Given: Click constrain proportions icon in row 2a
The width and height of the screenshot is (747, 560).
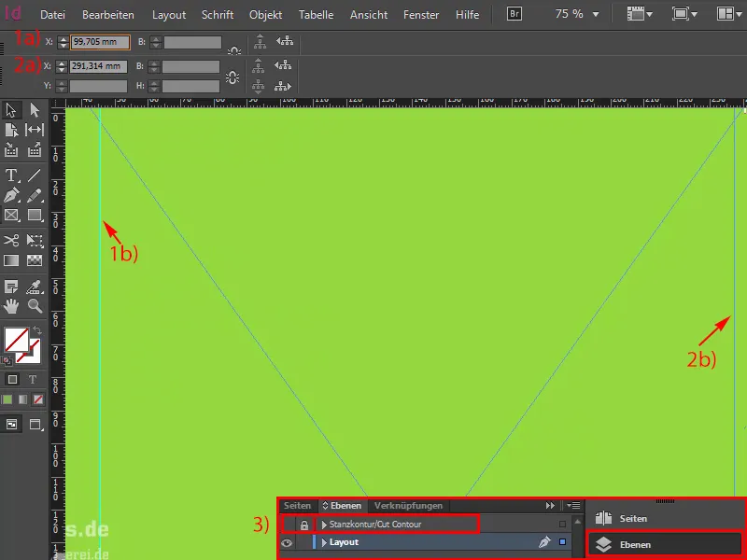Looking at the screenshot, I should tap(233, 77).
